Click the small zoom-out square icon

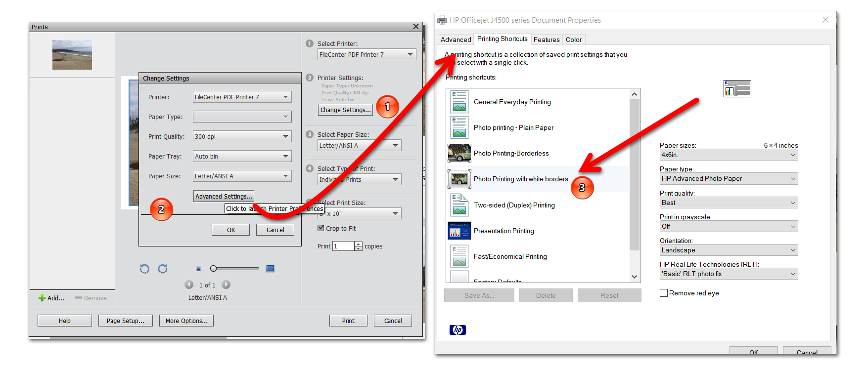[x=199, y=269]
